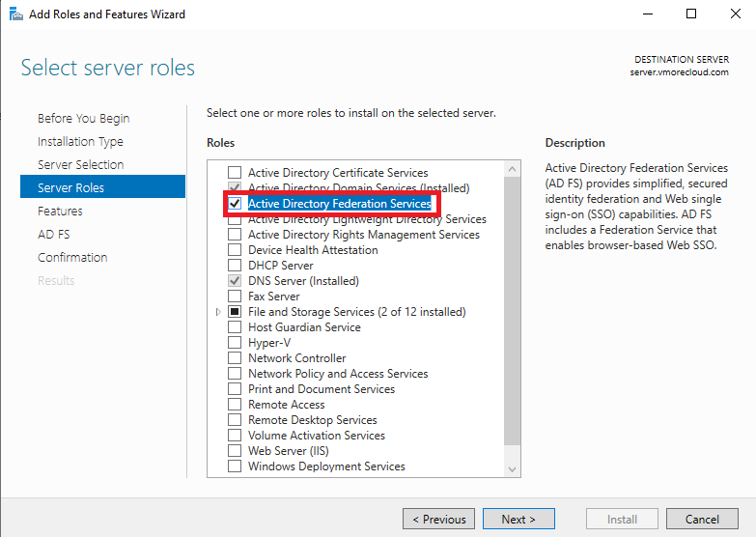Select Network Policy and Access Services checkbox
This screenshot has height=537, width=756.
tap(235, 373)
